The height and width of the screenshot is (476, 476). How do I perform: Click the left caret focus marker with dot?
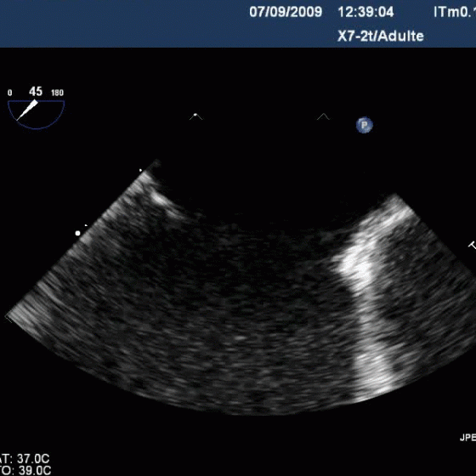(195, 116)
